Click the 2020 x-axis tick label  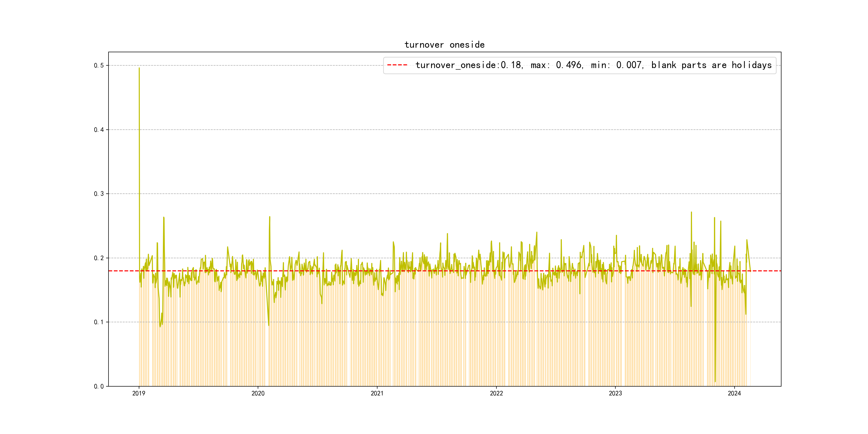coord(258,393)
